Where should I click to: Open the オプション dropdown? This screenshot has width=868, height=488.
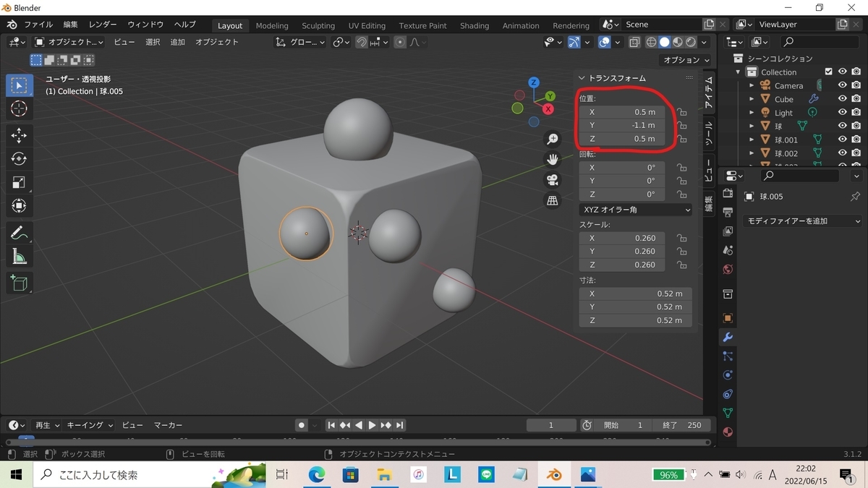686,60
